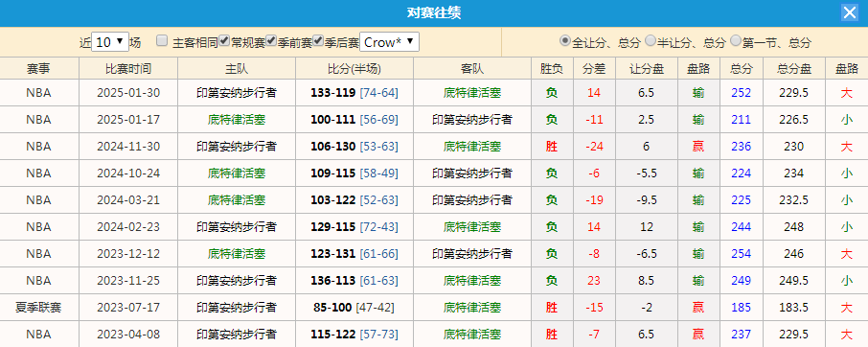Click the 让分盘 column header
The height and width of the screenshot is (347, 868).
647,69
